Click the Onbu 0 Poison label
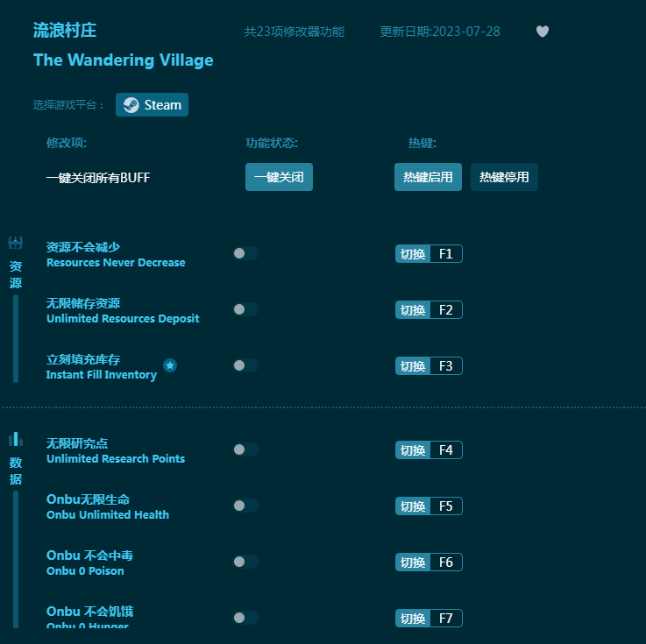 coord(85,570)
